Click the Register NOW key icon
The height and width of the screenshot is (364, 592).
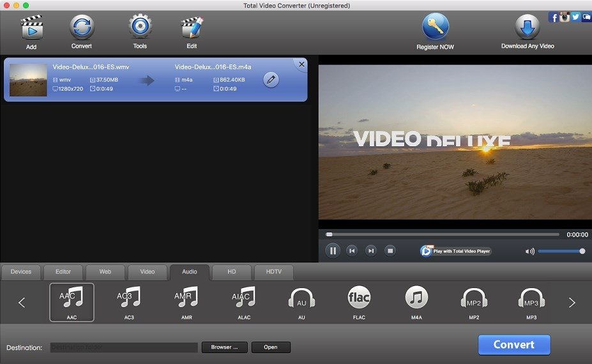coord(436,26)
